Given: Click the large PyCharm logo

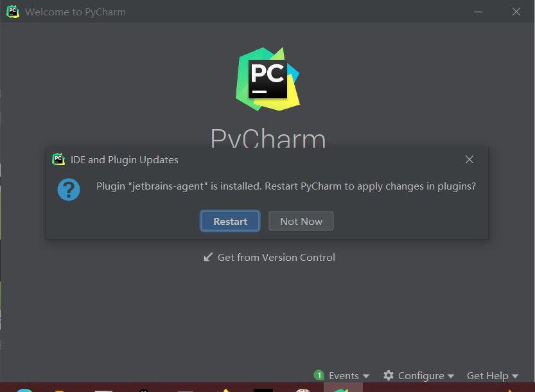Looking at the screenshot, I should click(x=268, y=79).
